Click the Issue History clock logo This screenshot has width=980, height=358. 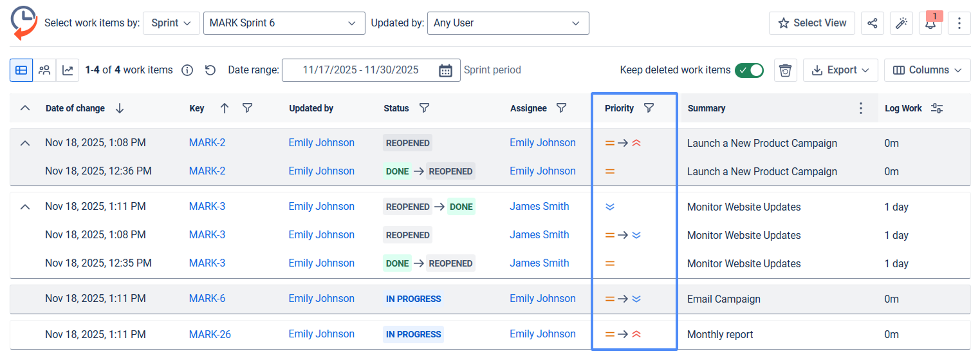24,23
